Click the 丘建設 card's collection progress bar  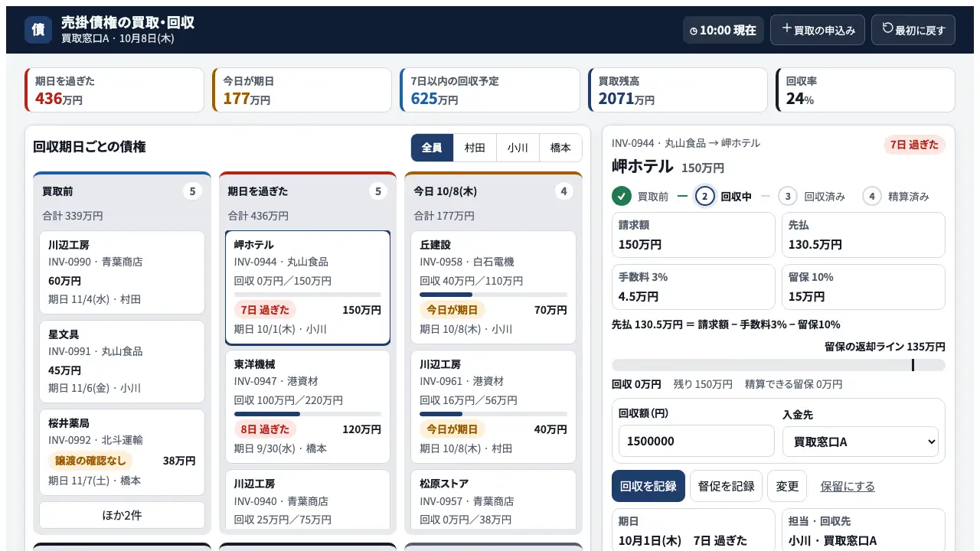point(494,295)
